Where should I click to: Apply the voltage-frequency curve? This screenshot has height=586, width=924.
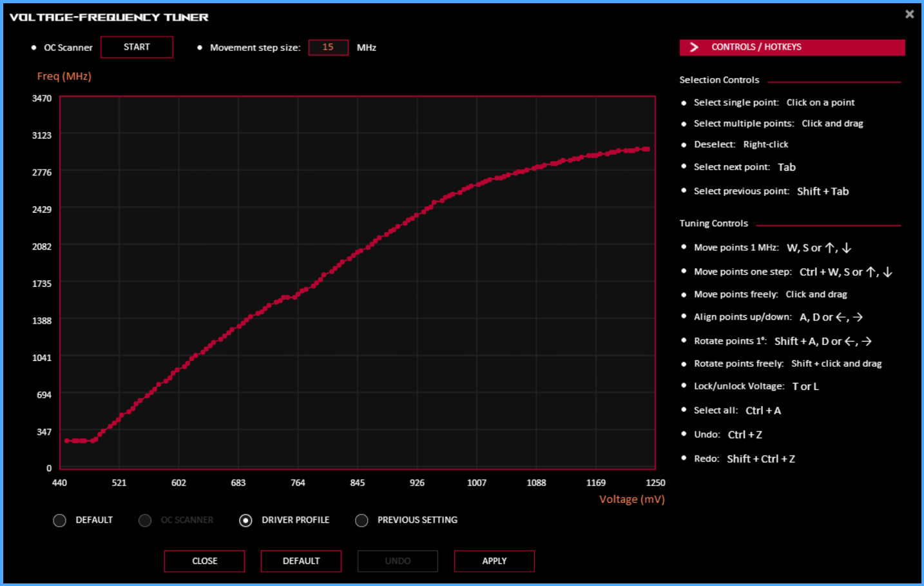[494, 561]
